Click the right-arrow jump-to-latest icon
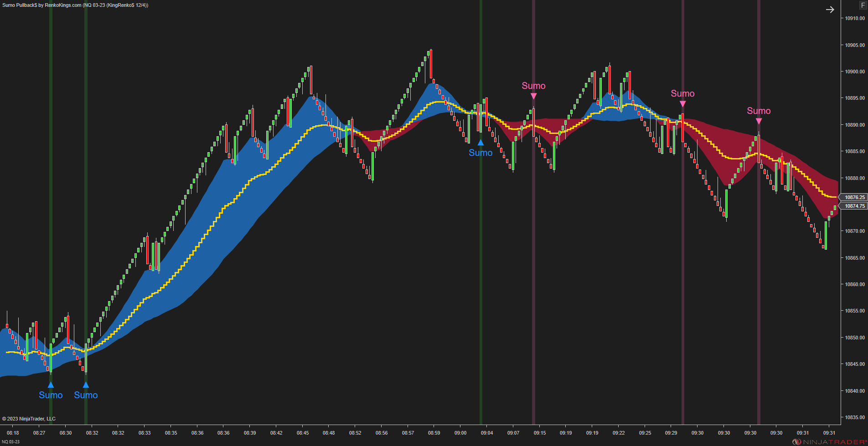 (830, 9)
